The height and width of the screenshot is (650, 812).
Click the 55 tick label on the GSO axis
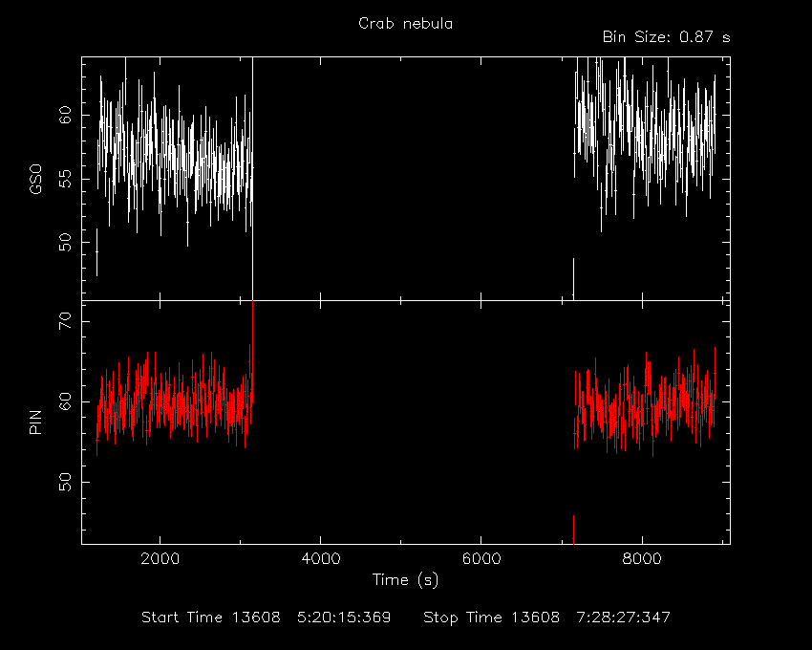tap(65, 180)
